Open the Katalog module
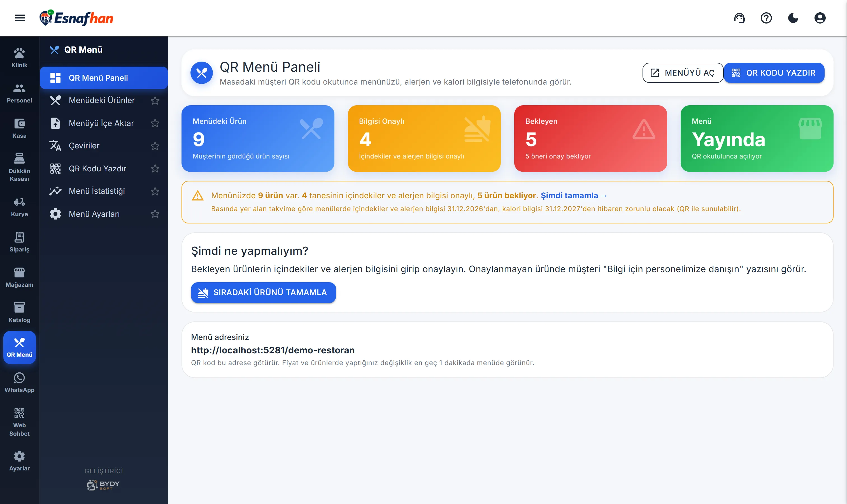The width and height of the screenshot is (847, 504). (19, 312)
